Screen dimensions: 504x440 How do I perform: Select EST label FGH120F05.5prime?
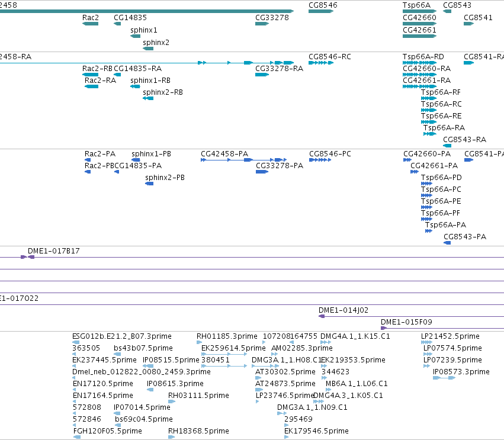click(108, 431)
